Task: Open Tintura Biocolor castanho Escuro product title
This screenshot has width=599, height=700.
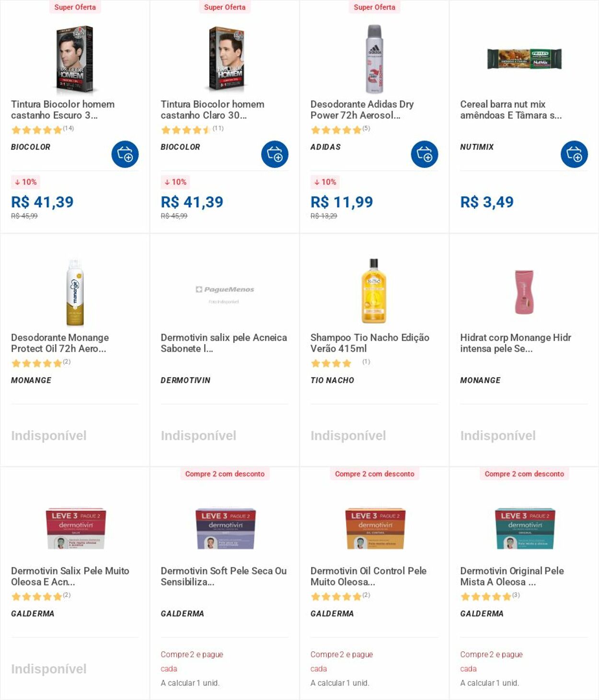Action: [63, 110]
